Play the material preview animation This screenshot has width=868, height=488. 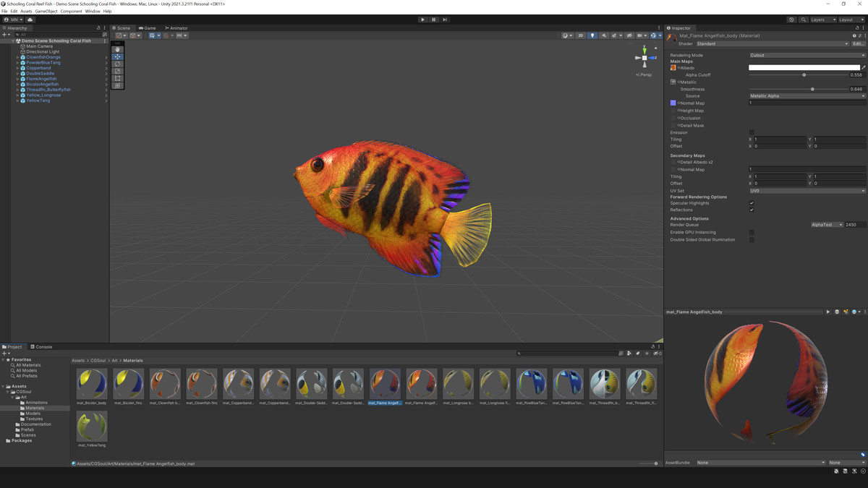(828, 312)
